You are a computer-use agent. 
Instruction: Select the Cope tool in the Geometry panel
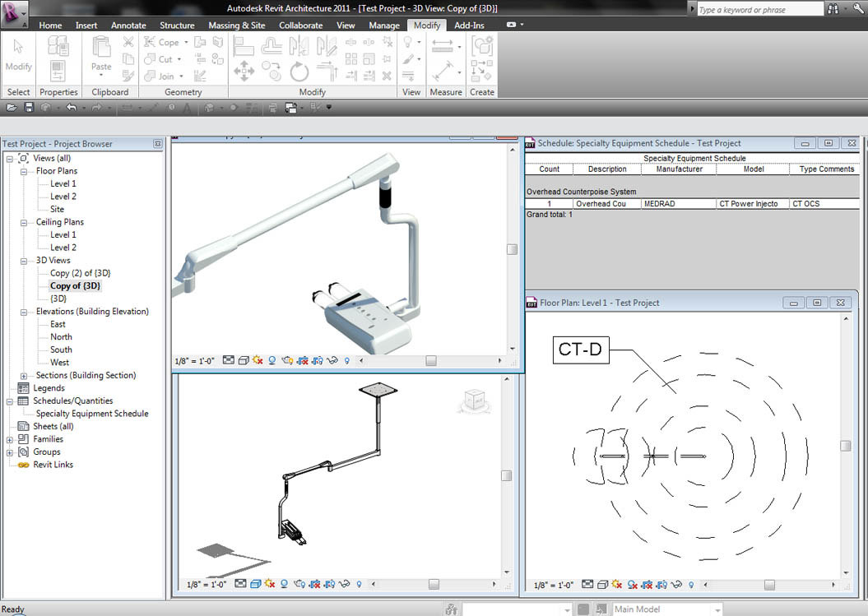(x=165, y=41)
